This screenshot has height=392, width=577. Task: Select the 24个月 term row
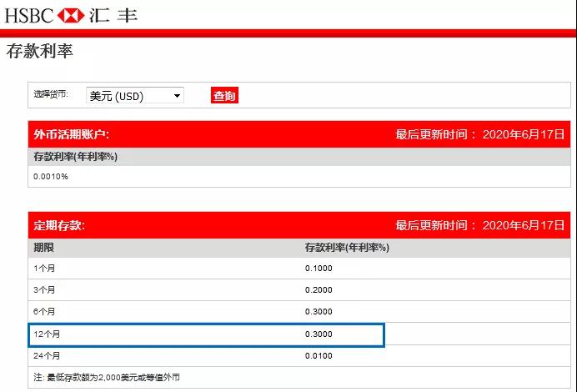pos(46,356)
